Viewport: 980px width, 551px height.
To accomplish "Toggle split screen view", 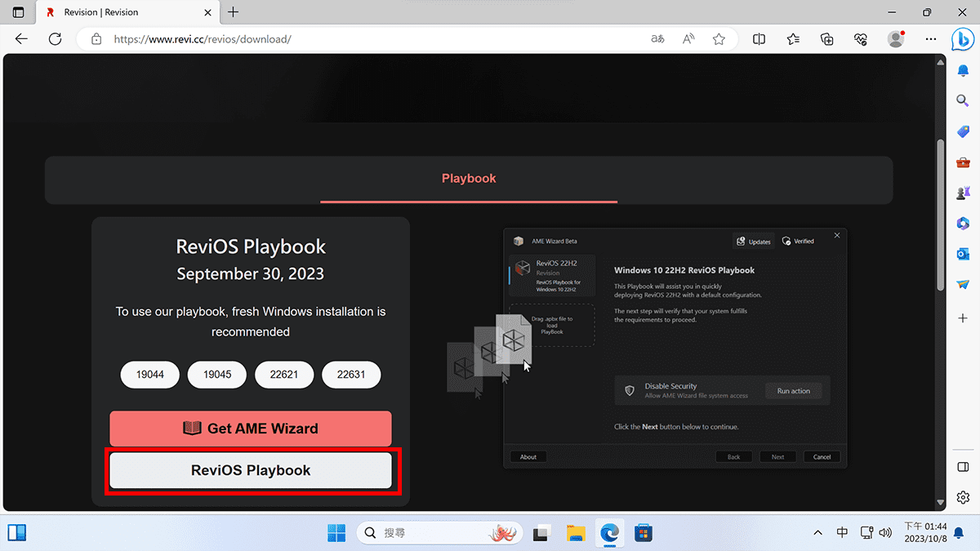I will 759,39.
